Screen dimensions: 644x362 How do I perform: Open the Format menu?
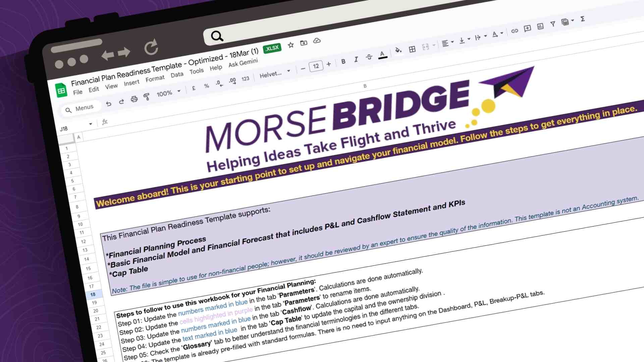coord(155,79)
